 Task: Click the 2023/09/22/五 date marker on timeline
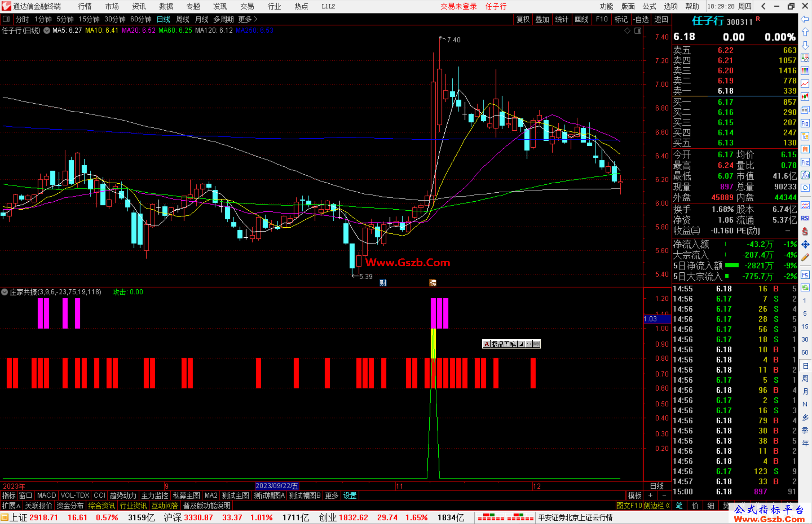[277, 486]
